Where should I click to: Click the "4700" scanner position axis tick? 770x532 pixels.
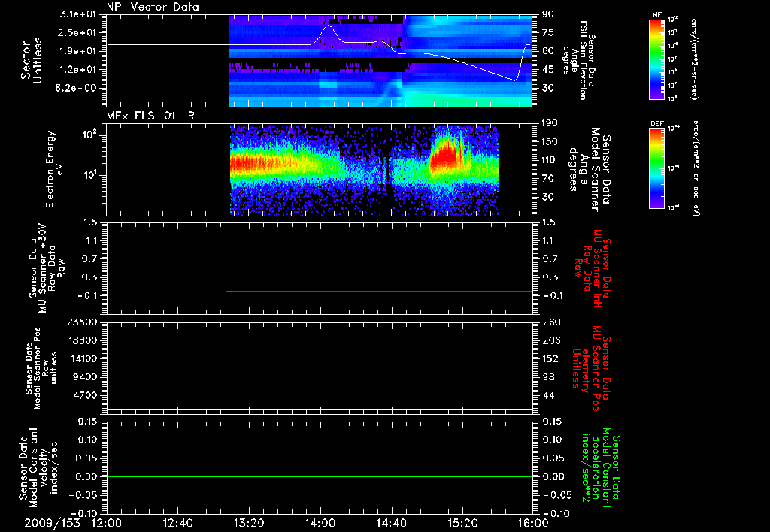[x=86, y=395]
